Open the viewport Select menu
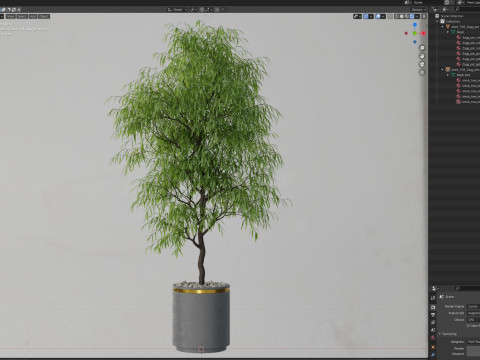 (22, 16)
